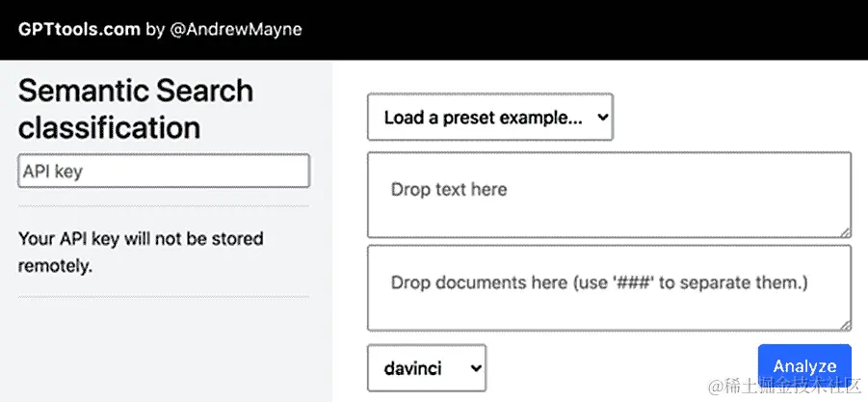868x402 pixels.
Task: Click the watermark text beside Analyze button
Action: (786, 385)
